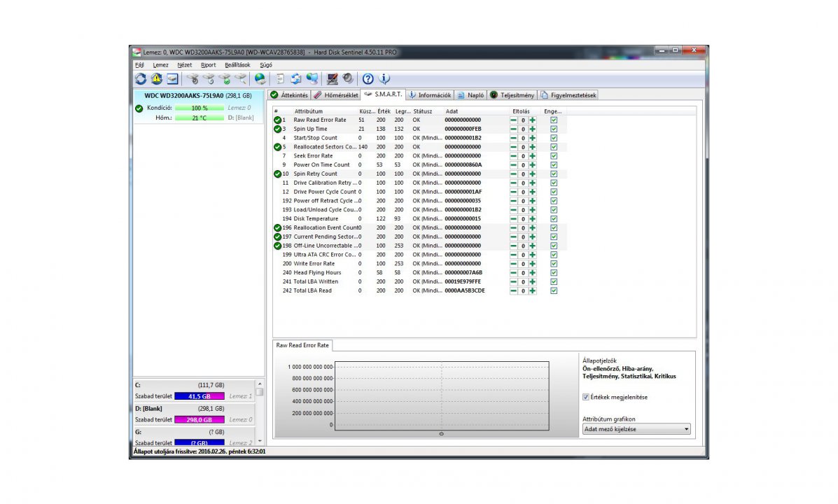Toggle the enable checkbox for Disk Temperature
The width and height of the screenshot is (838, 504).
point(554,218)
